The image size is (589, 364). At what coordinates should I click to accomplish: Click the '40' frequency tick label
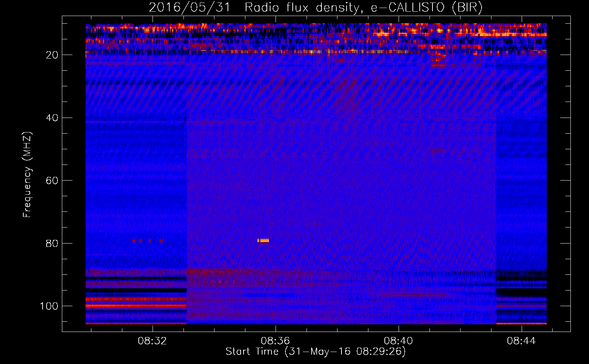click(x=52, y=118)
